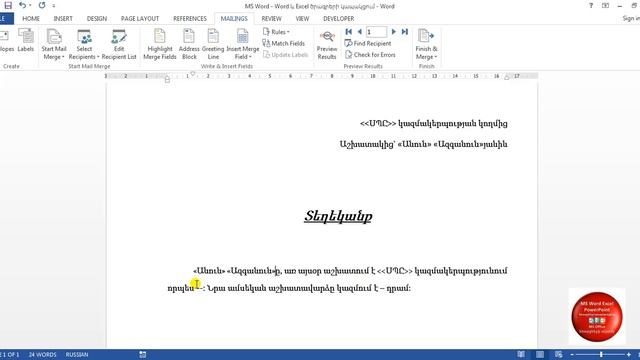Expand the Rules dropdown
Screen dimensions: 640x360
click(276, 32)
